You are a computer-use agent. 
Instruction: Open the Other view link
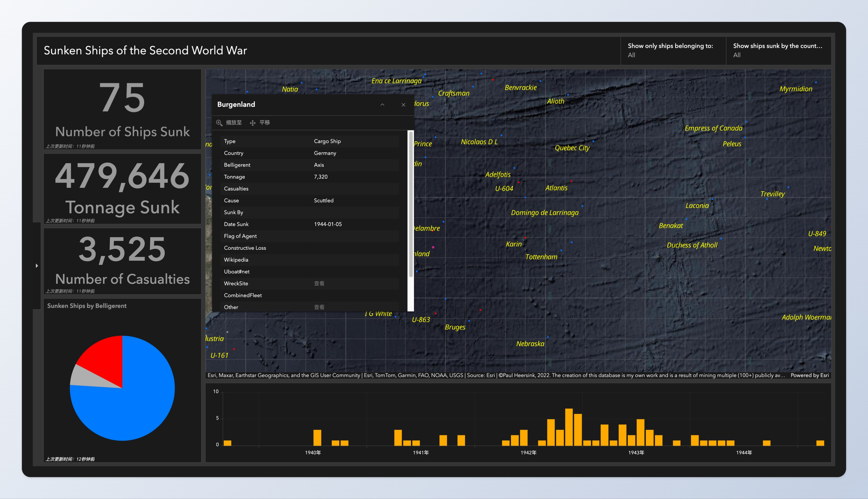319,307
